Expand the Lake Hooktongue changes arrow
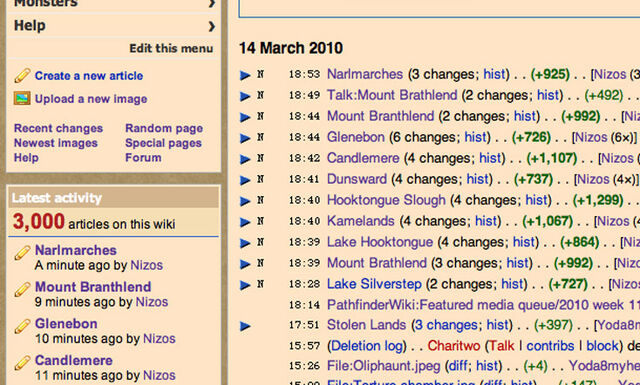The image size is (640, 385). pyautogui.click(x=245, y=243)
